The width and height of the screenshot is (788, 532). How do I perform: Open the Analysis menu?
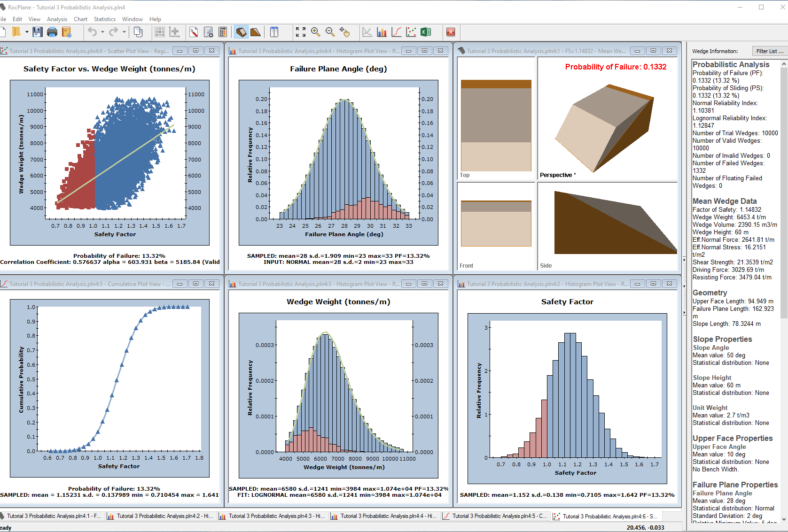(57, 19)
